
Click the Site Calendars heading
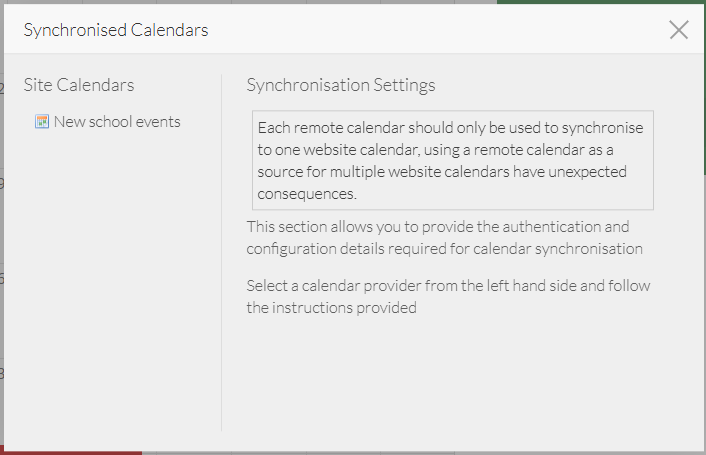click(79, 85)
